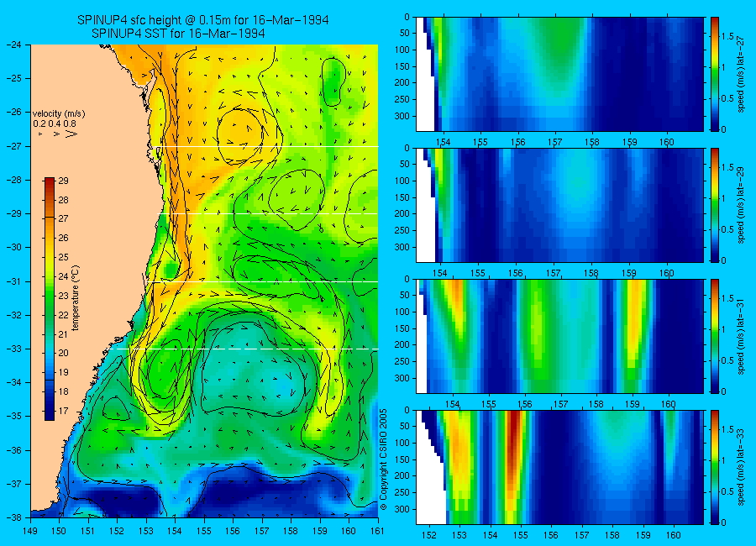Click the 0 tick on lat=-33 speed scale
The height and width of the screenshot is (546, 756).
coord(724,522)
